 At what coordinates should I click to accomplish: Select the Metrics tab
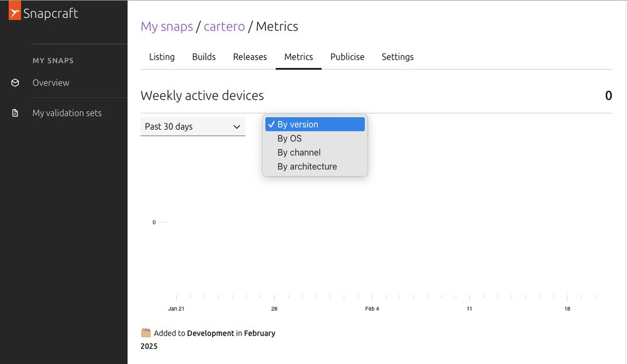298,57
